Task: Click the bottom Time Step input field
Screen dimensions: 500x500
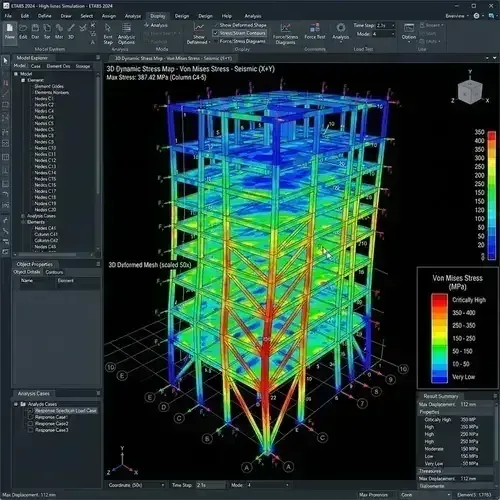Action: click(210, 485)
